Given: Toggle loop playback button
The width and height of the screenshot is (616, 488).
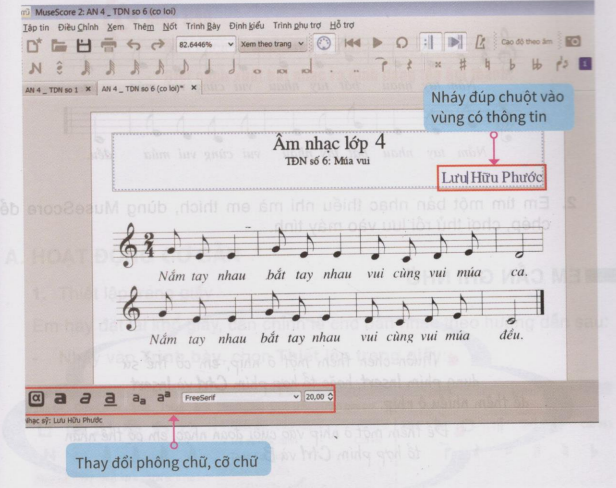Looking at the screenshot, I should (401, 44).
